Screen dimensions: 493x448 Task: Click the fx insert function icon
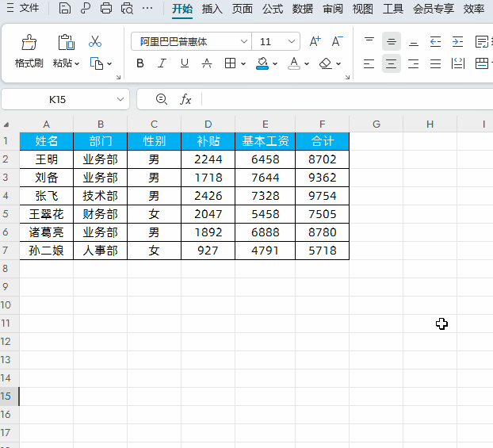pyautogui.click(x=185, y=99)
